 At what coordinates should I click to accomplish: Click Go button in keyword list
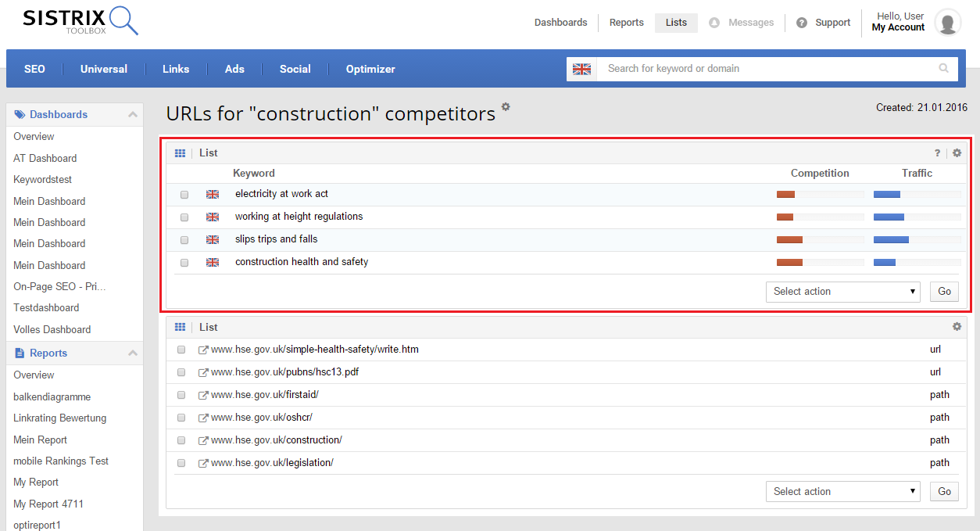(944, 292)
